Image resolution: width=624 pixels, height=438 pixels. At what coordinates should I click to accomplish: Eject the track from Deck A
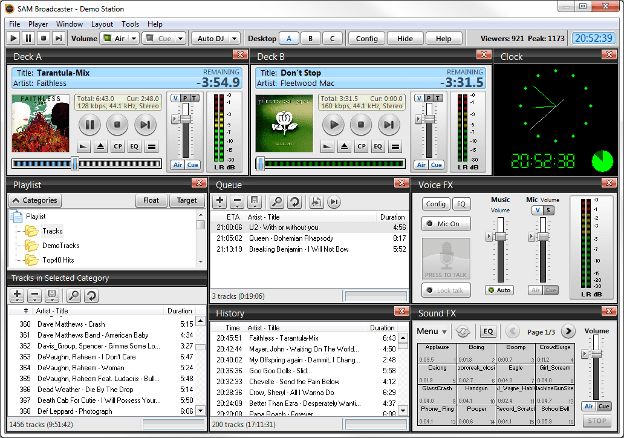(101, 146)
